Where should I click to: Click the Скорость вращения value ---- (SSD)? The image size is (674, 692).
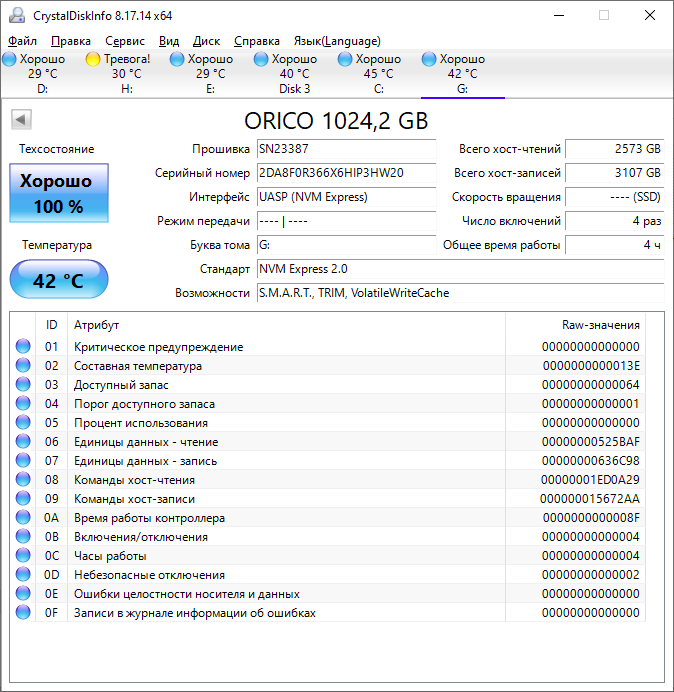click(x=614, y=197)
